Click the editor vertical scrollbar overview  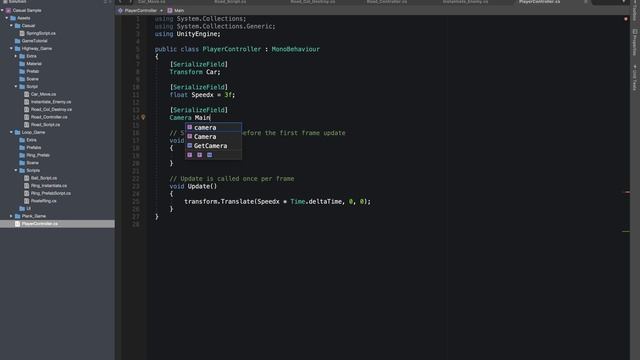pyautogui.click(x=626, y=188)
